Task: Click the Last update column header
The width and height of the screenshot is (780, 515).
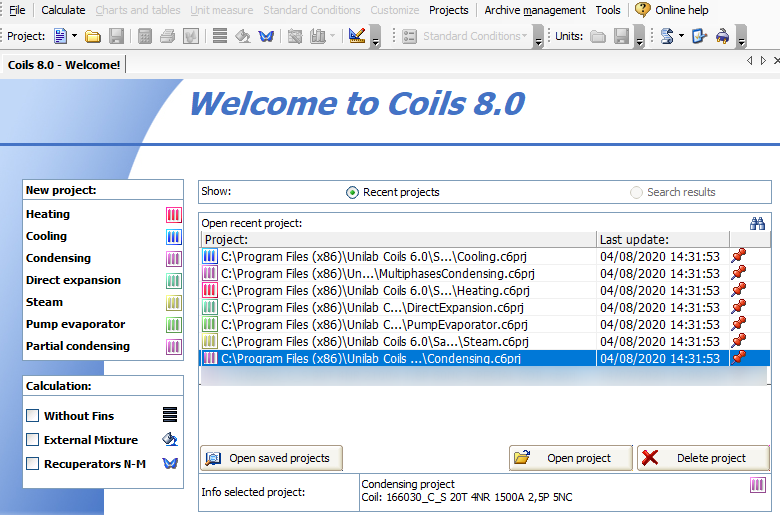Action: (x=663, y=240)
